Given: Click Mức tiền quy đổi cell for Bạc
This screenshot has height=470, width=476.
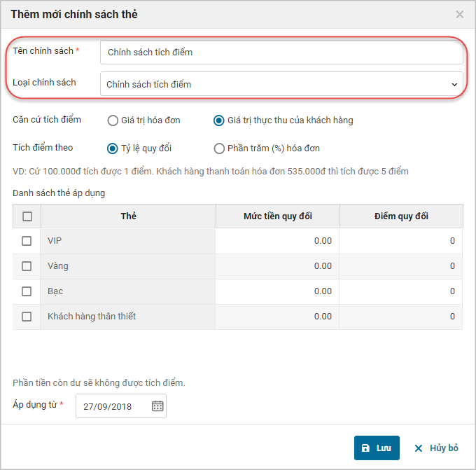Looking at the screenshot, I should pyautogui.click(x=278, y=291).
